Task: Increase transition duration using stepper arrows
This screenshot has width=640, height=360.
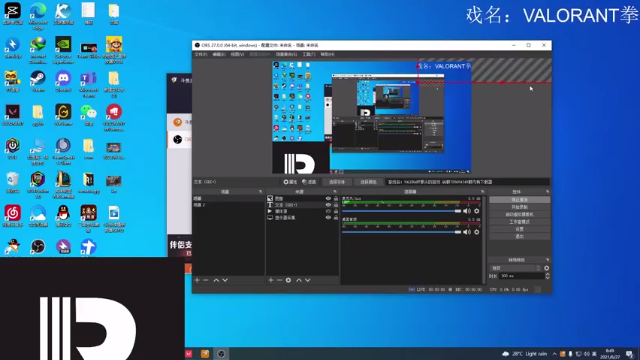Action: pos(547,274)
